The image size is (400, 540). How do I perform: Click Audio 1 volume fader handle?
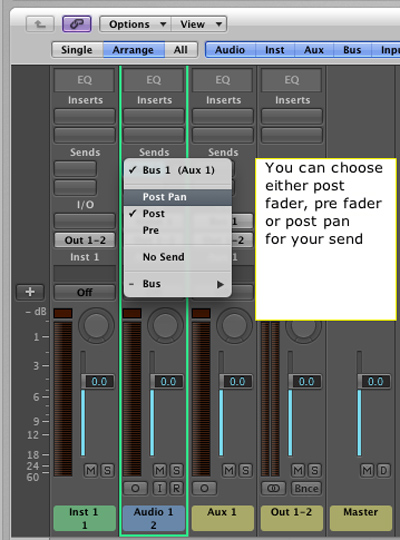coord(167,382)
